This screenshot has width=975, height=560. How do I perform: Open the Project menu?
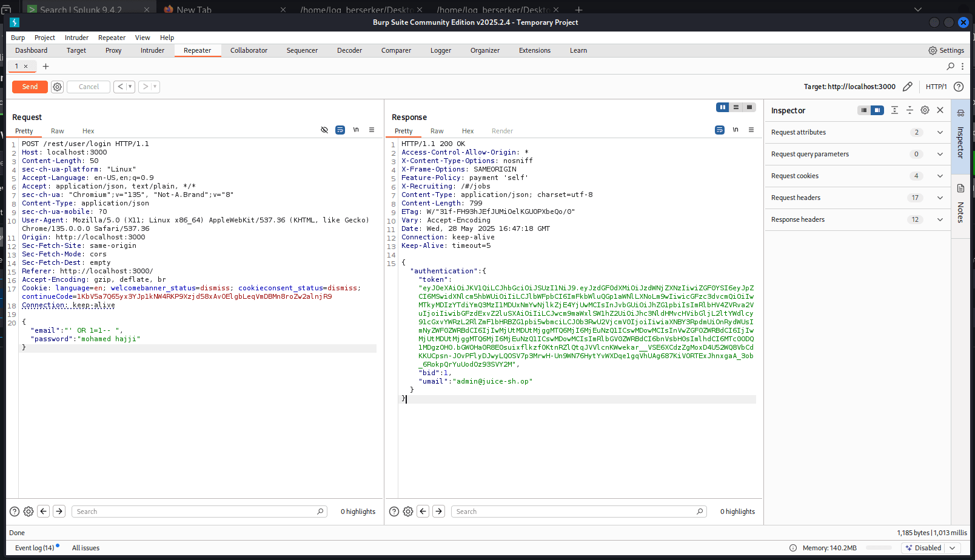[45, 38]
